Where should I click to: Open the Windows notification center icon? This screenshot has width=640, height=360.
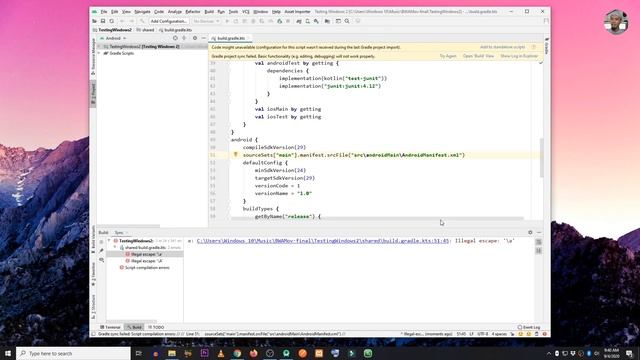pyautogui.click(x=629, y=353)
